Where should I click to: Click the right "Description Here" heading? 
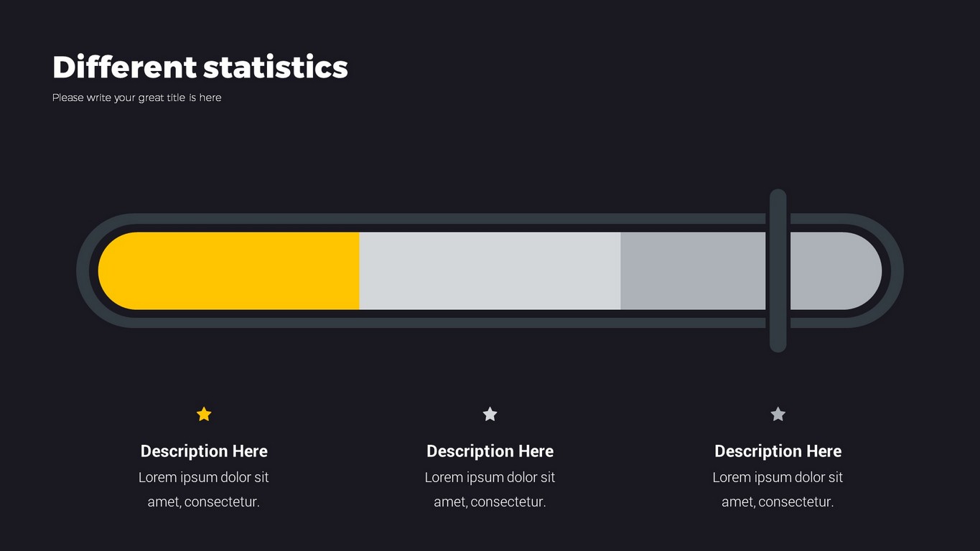778,451
